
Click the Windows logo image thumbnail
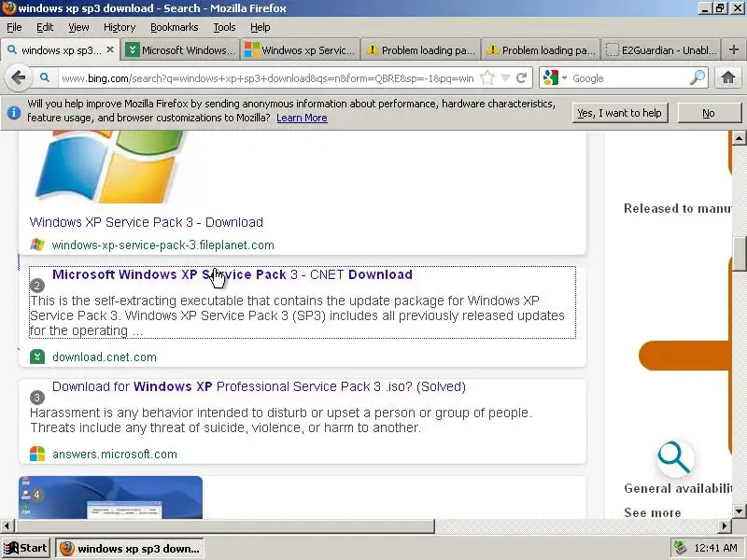109,167
